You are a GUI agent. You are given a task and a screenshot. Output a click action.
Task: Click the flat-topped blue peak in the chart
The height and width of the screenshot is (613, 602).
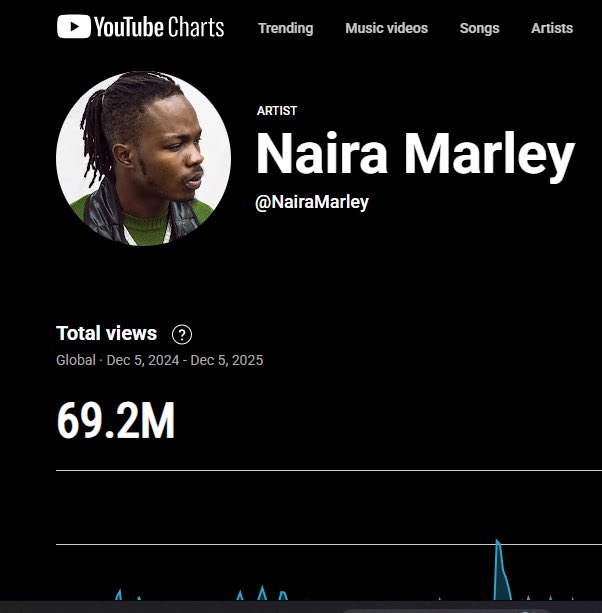click(x=283, y=596)
